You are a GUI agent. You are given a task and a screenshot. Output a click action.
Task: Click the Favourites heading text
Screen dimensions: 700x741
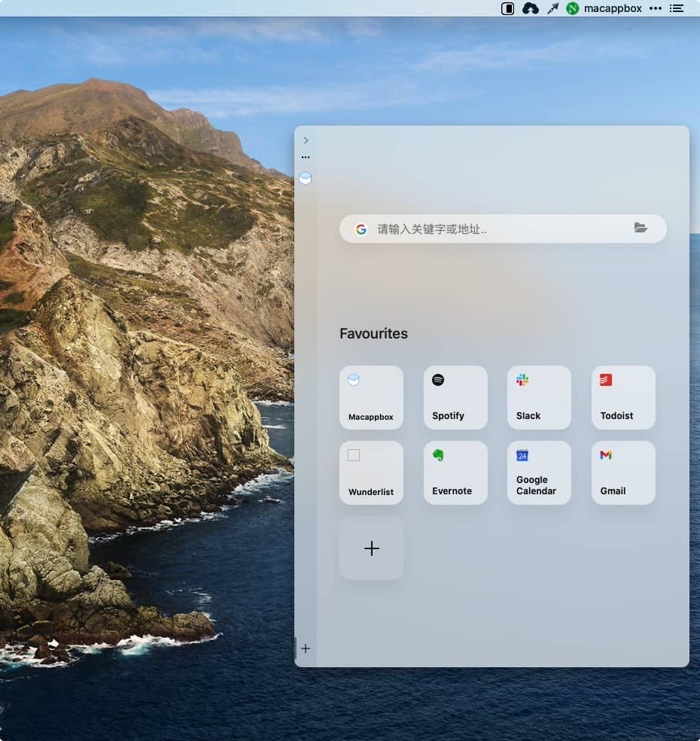[x=373, y=334]
